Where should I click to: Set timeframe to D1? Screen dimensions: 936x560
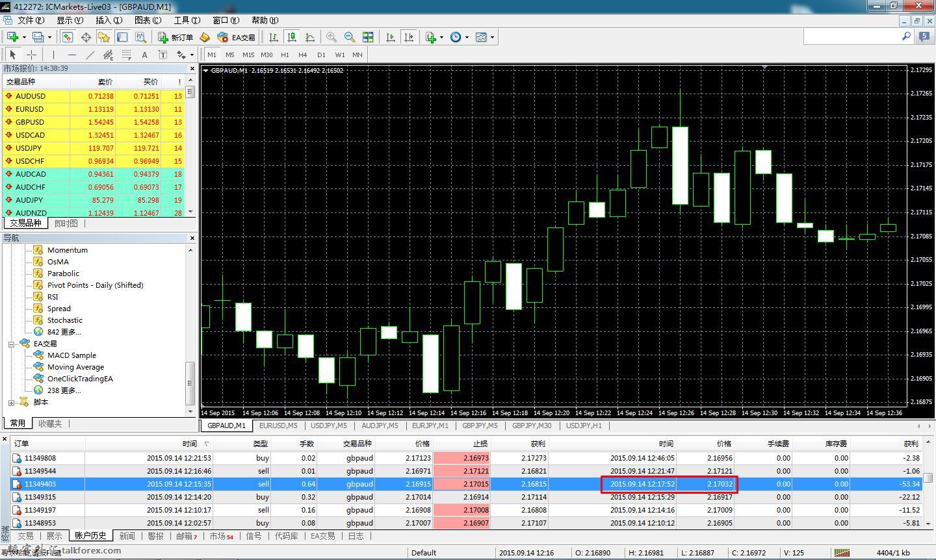point(321,55)
